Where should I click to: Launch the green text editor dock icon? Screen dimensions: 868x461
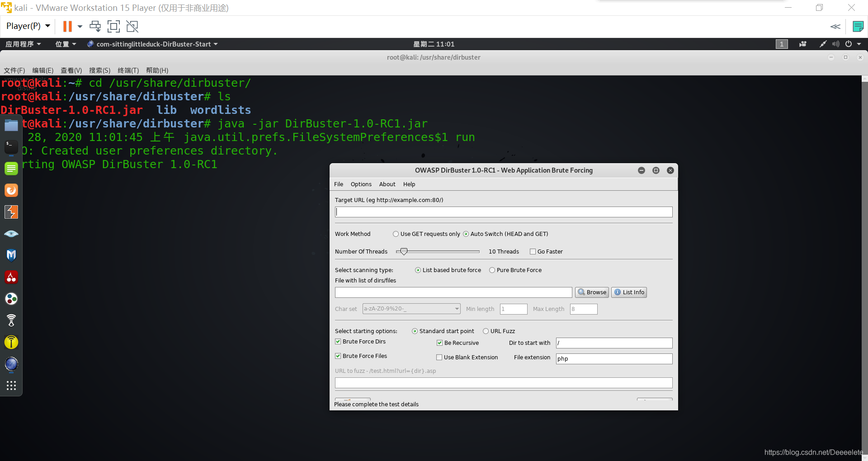pos(11,169)
